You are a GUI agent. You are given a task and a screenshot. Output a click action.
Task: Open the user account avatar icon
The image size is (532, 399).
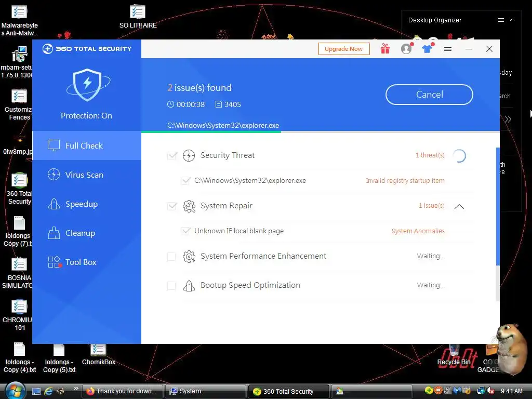click(x=406, y=48)
